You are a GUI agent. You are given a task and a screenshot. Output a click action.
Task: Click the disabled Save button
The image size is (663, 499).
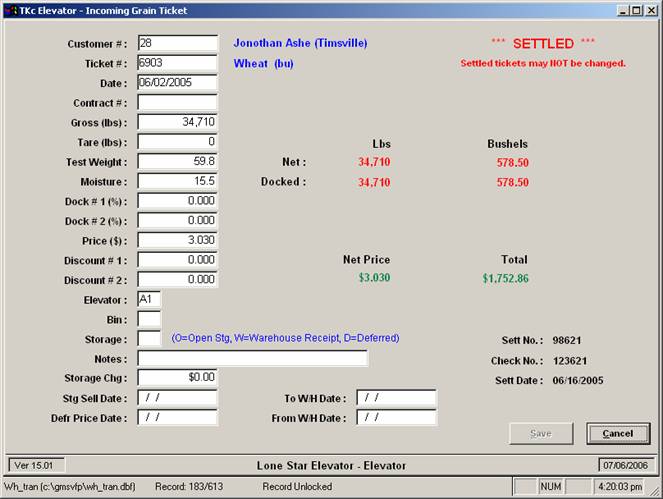(541, 433)
